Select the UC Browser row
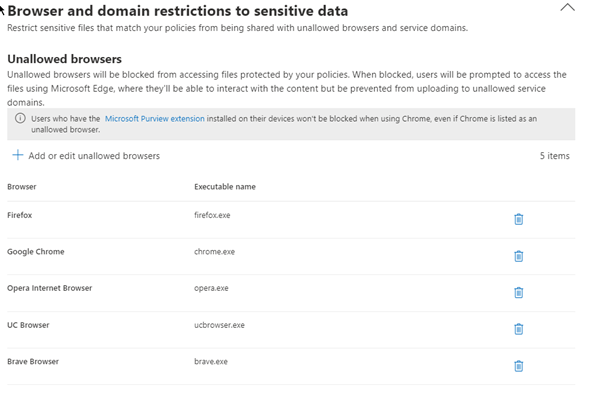 click(28, 325)
